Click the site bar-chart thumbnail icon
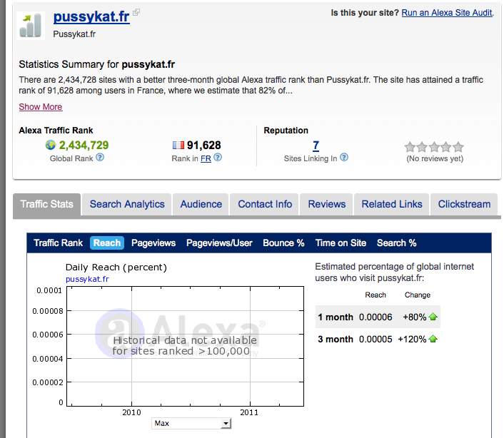The image size is (504, 438). click(x=29, y=25)
